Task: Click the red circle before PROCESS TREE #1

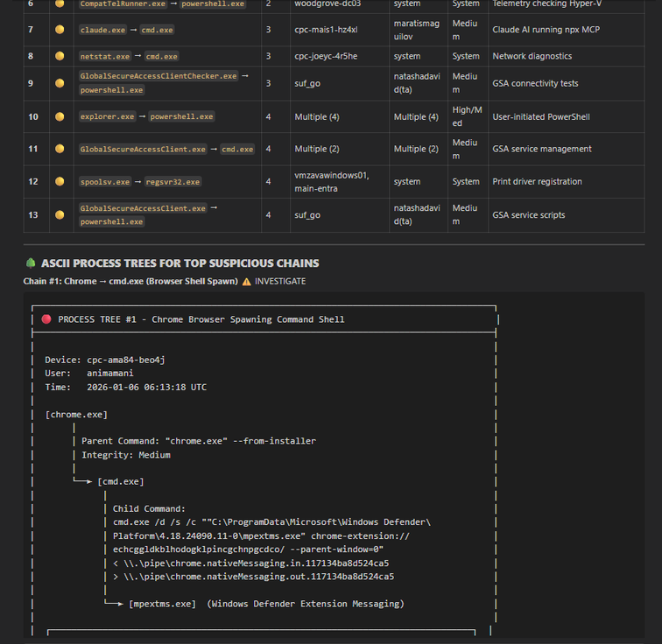Action: pos(46,319)
